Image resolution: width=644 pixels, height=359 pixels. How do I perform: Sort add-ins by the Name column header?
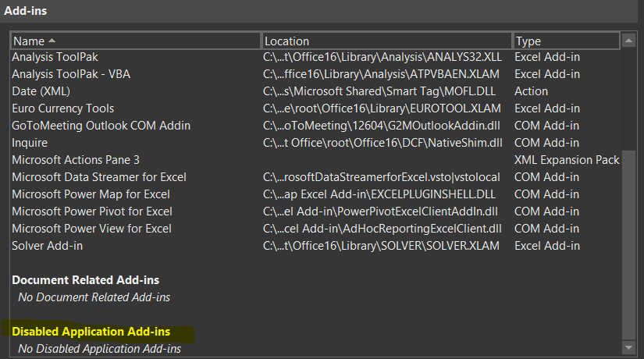[136, 41]
